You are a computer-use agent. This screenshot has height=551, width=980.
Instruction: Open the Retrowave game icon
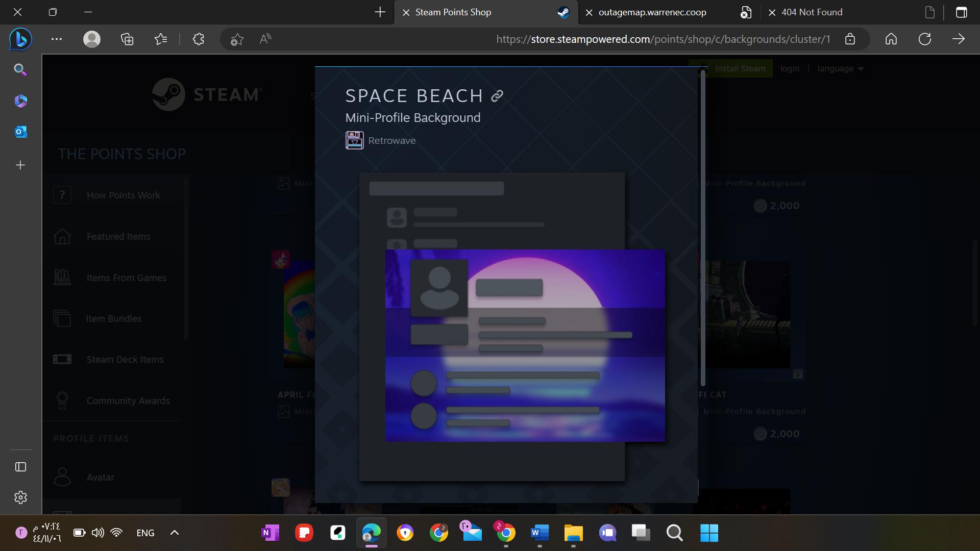tap(354, 140)
